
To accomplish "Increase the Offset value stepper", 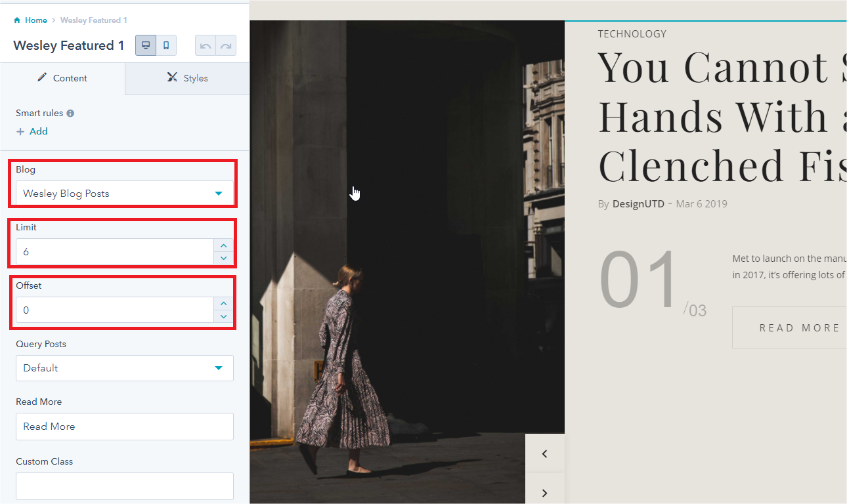I will (224, 303).
